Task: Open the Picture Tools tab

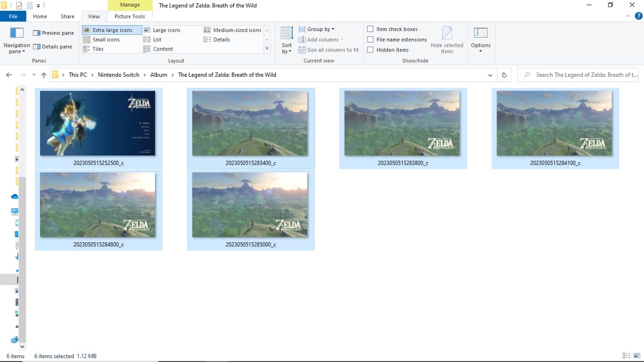Action: click(130, 16)
